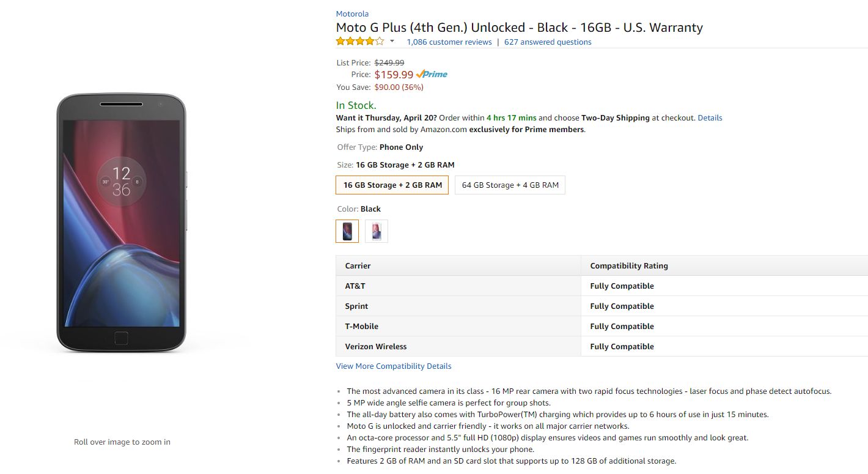Image resolution: width=868 pixels, height=474 pixels.
Task: Open the 627 answered questions link
Action: 548,42
